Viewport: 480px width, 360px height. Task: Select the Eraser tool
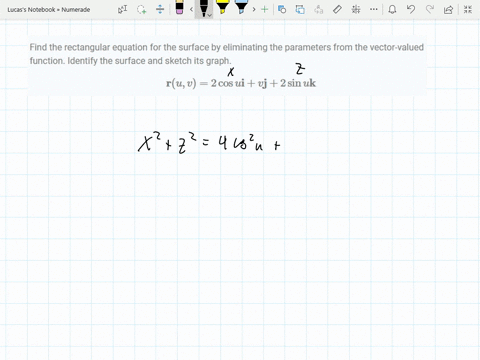tap(179, 7)
